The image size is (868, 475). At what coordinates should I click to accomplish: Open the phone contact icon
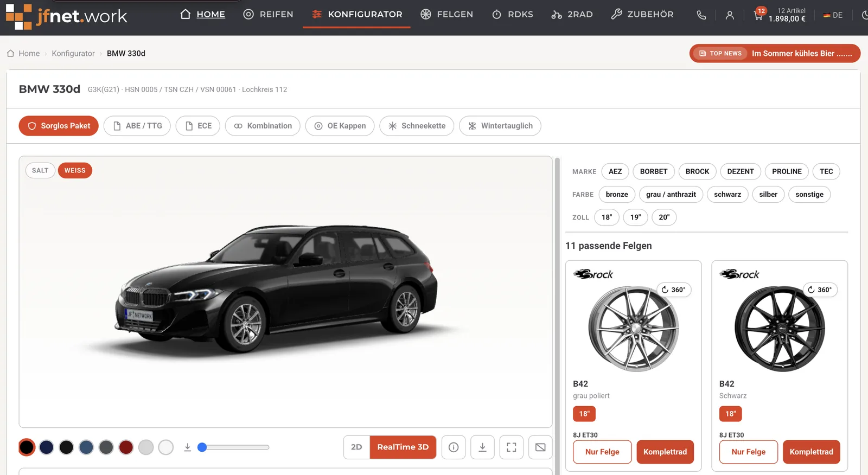701,15
